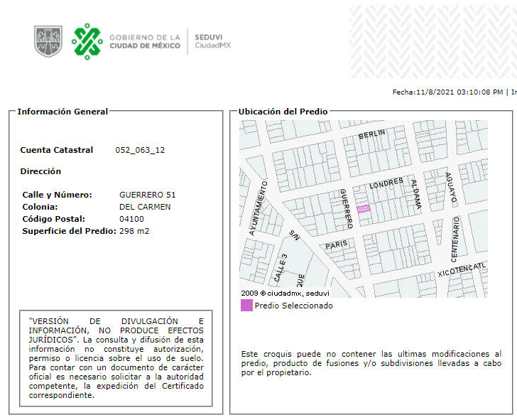The image size is (517, 420).
Task: Click the CENTENARIO street label on the map
Action: click(455, 239)
